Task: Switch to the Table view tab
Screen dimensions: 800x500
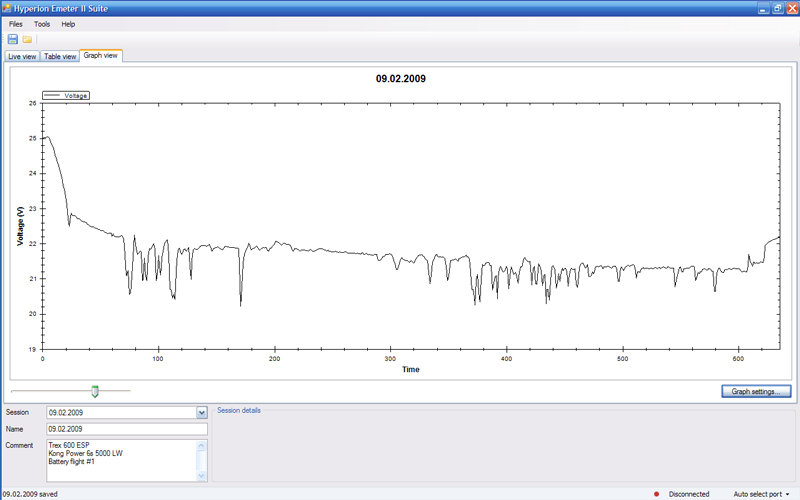Action: click(x=60, y=56)
